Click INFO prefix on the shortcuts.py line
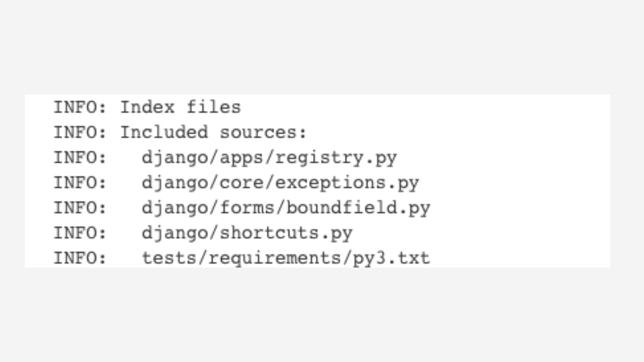Image resolution: width=644 pixels, height=362 pixels. (x=80, y=233)
